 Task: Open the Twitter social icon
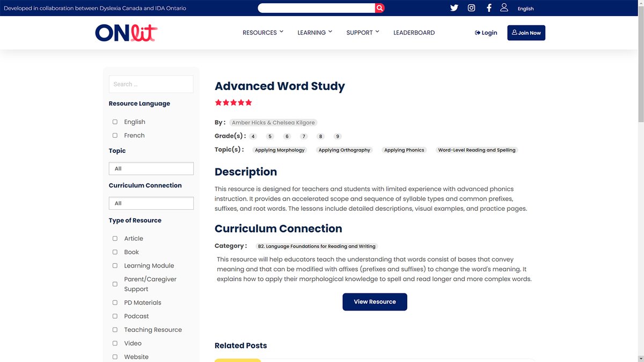click(x=454, y=8)
